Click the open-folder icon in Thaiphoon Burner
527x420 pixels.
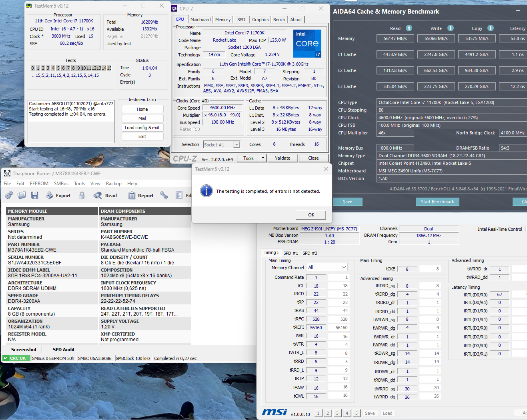[22, 195]
